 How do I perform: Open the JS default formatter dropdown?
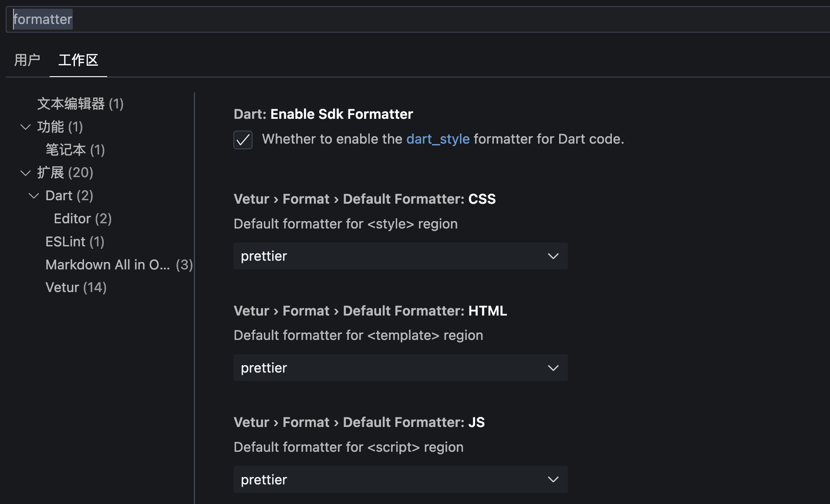tap(401, 479)
